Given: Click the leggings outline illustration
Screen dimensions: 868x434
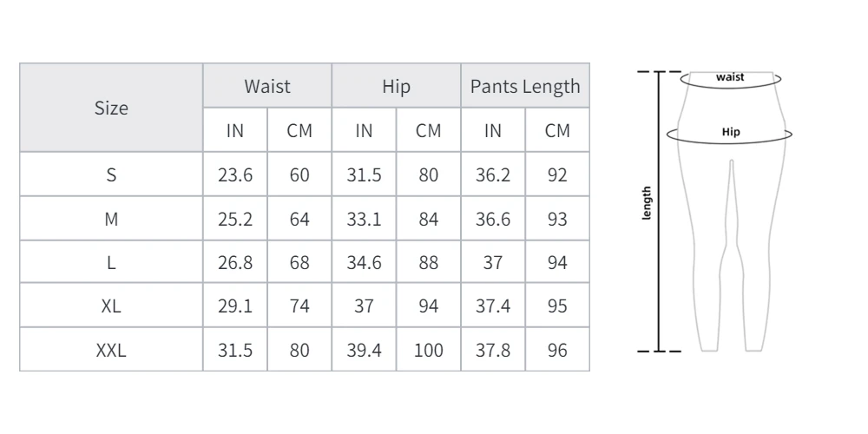Looking at the screenshot, I should tap(731, 211).
